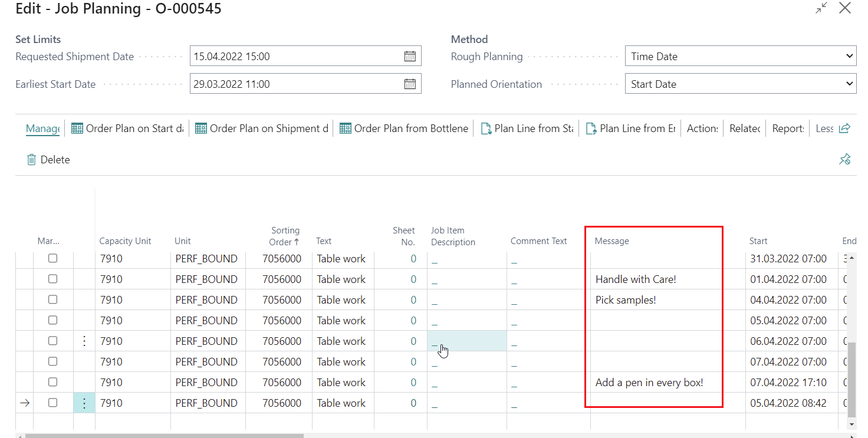The image size is (868, 438).
Task: Open the Reports menu
Action: 788,129
